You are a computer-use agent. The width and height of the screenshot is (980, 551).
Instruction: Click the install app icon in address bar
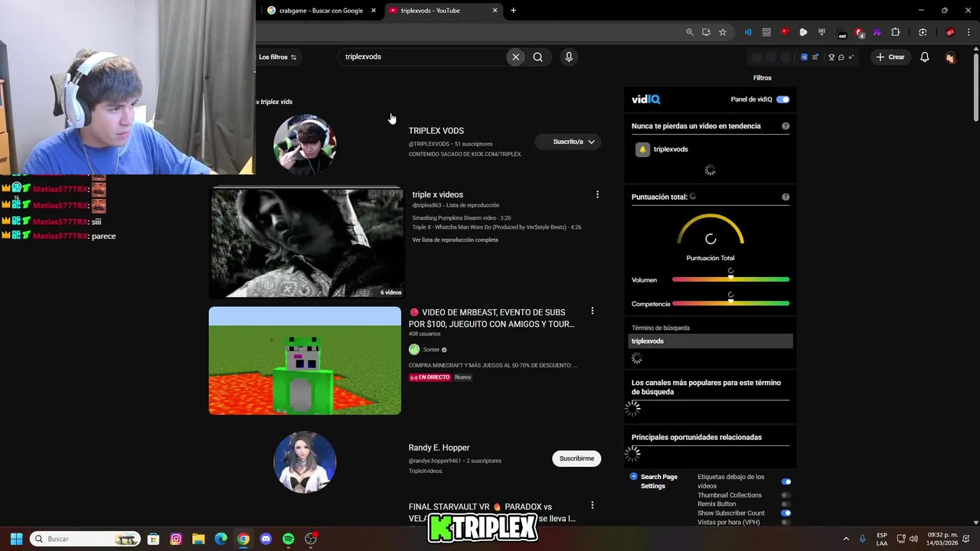coord(706,32)
